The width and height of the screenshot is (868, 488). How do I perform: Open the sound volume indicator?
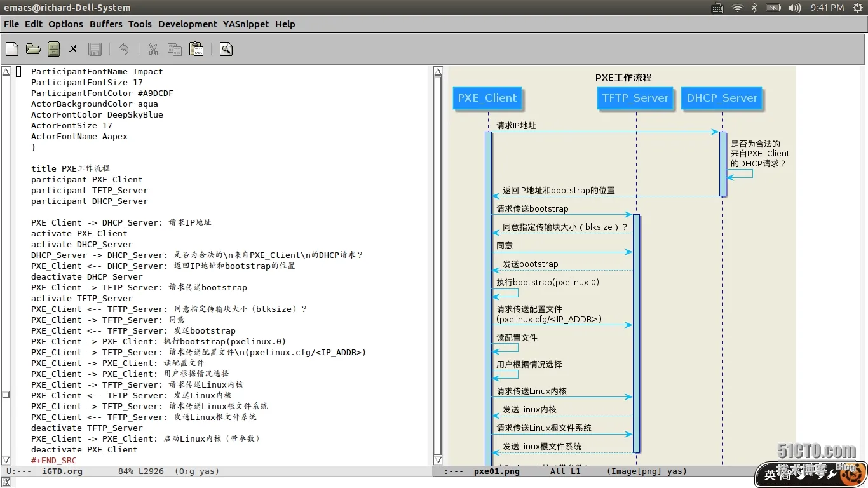[794, 8]
